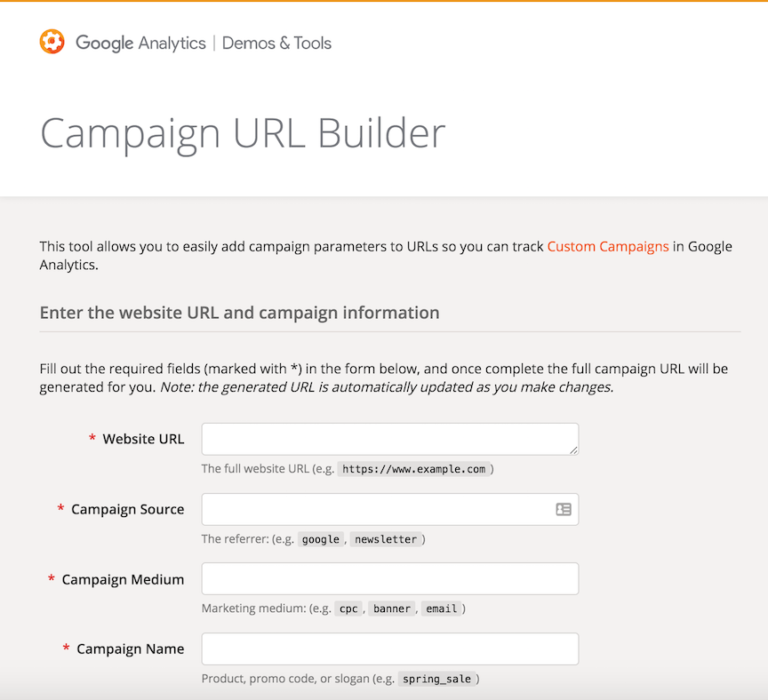Click the google example source chip

(321, 538)
